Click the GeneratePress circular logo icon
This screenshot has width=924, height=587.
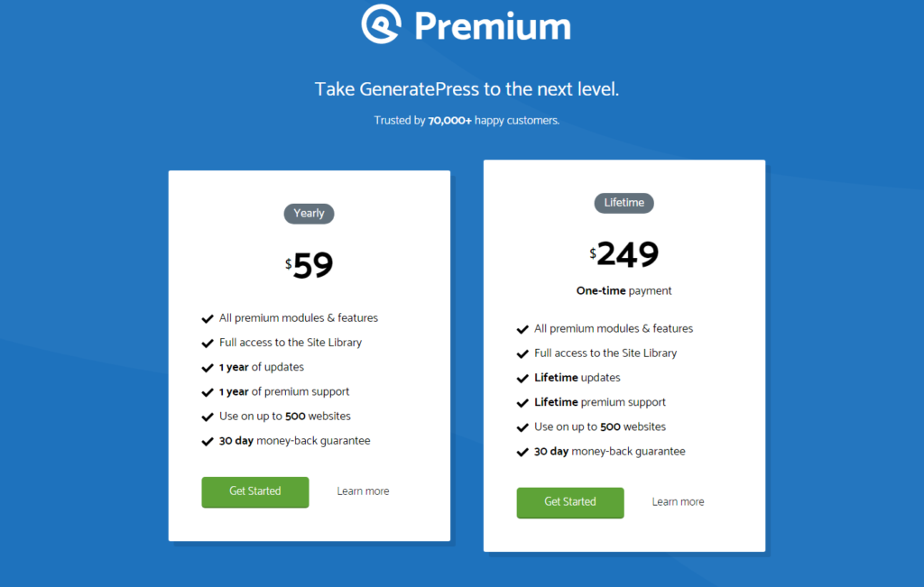click(x=382, y=25)
